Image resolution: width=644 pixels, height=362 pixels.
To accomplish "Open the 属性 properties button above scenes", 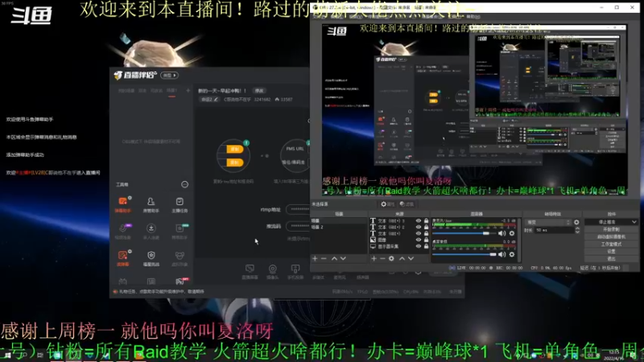I will coord(387,204).
